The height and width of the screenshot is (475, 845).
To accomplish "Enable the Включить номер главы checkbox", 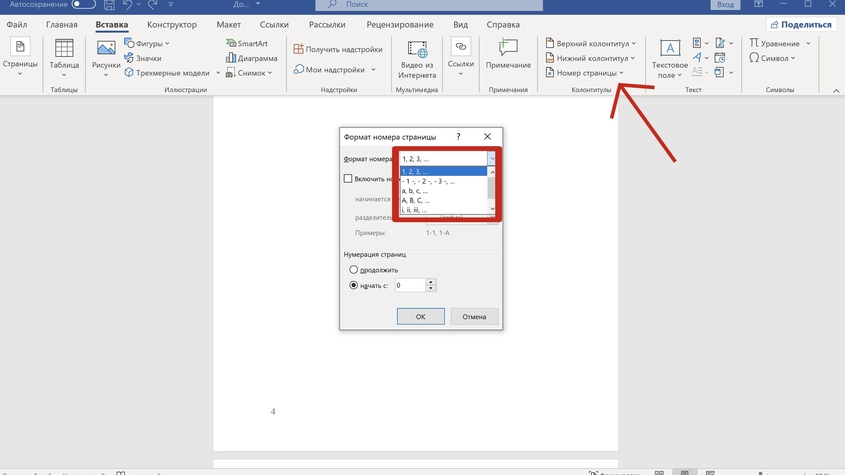I will [348, 179].
